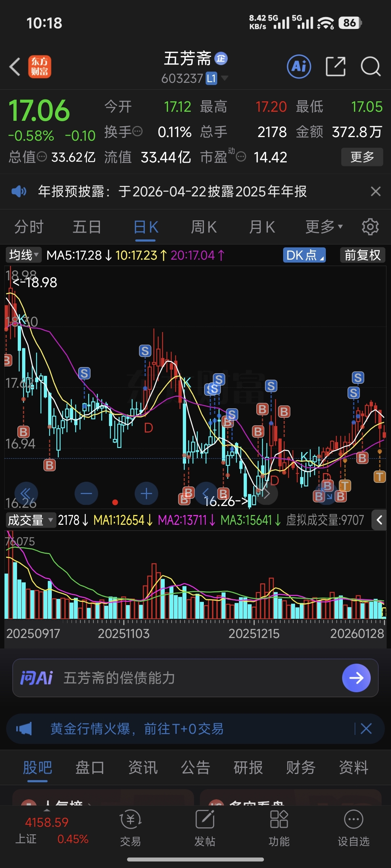Screen dimensions: 391x868
Task: Tap the 金额 372.8万 value
Action: click(357, 132)
